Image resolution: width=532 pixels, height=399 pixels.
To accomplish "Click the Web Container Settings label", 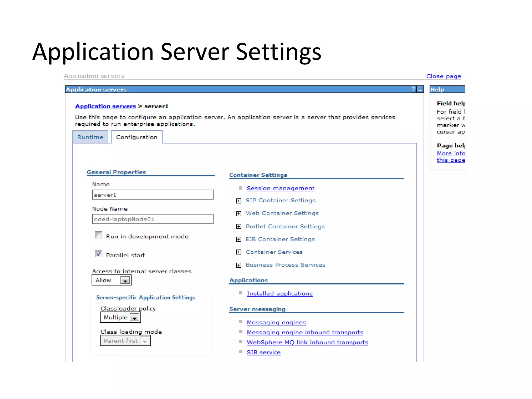I will (x=282, y=213).
